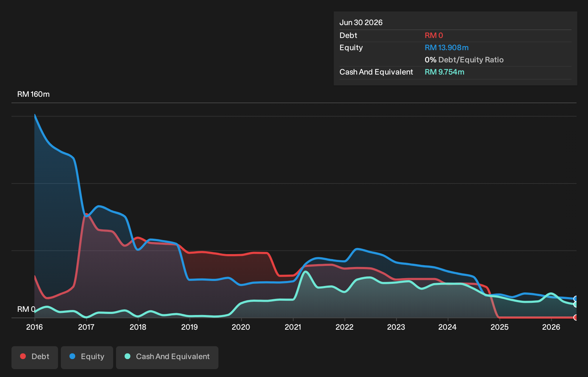588x377 pixels.
Task: Toggle the Cash And Equivalent legend button
Action: pyautogui.click(x=167, y=357)
